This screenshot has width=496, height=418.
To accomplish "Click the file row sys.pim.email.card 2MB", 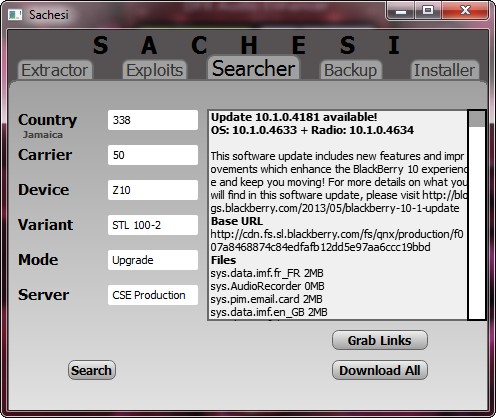I will pyautogui.click(x=266, y=299).
